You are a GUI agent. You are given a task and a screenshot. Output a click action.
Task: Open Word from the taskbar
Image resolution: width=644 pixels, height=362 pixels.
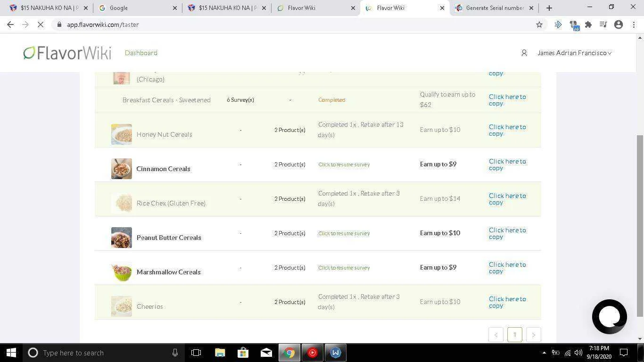[335, 353]
